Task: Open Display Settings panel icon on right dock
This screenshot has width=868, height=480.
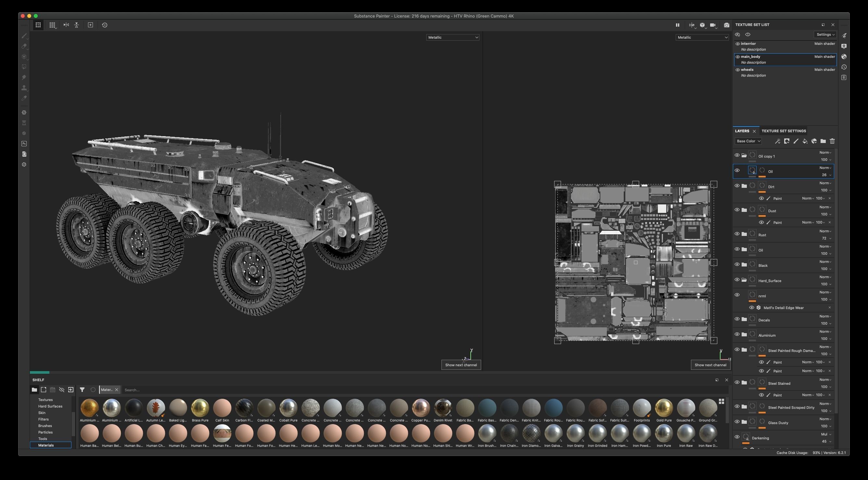Action: click(844, 46)
